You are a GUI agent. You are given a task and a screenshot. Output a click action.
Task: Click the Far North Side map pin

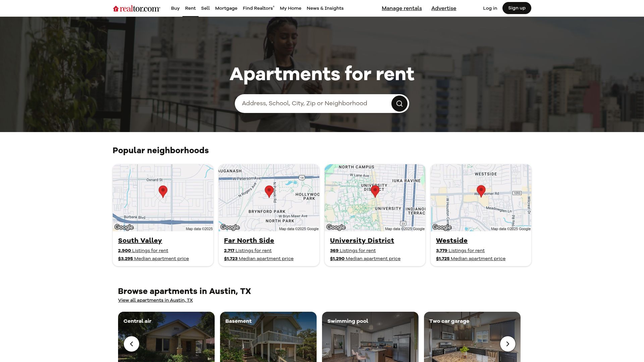[269, 192]
